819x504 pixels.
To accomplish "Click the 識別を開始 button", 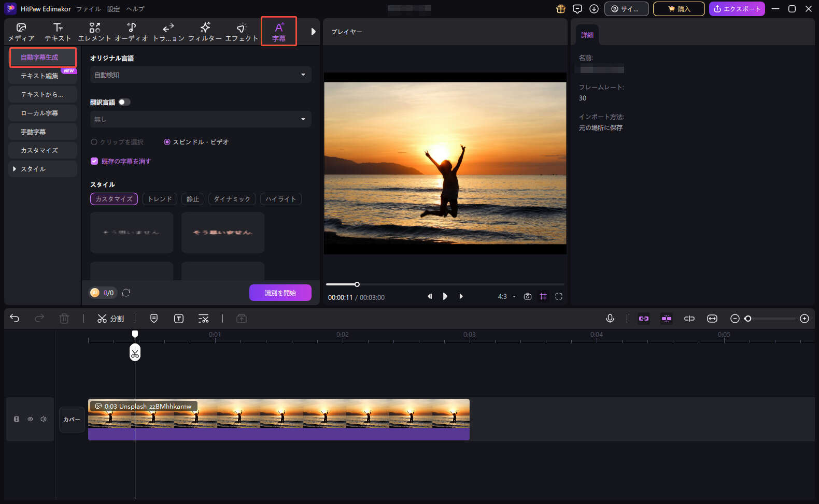I will [x=280, y=293].
